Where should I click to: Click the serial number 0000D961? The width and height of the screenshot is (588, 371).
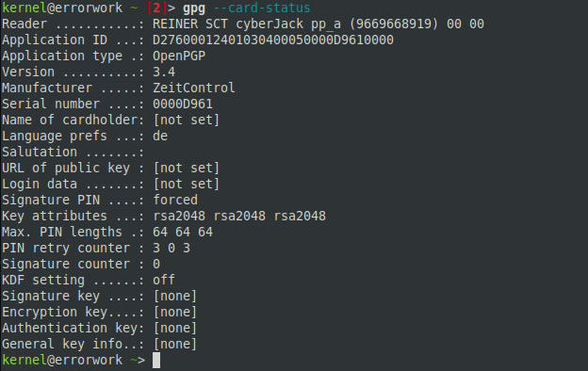[183, 104]
